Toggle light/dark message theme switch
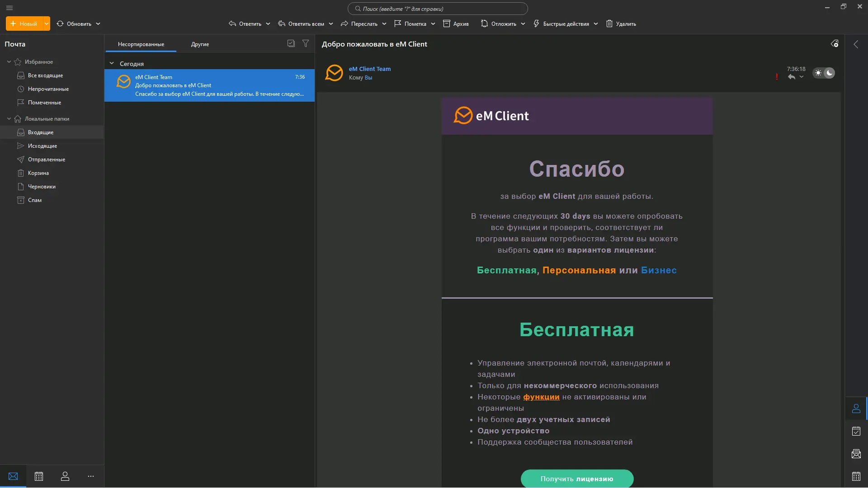Screen dimensions: 868x488 (824, 73)
